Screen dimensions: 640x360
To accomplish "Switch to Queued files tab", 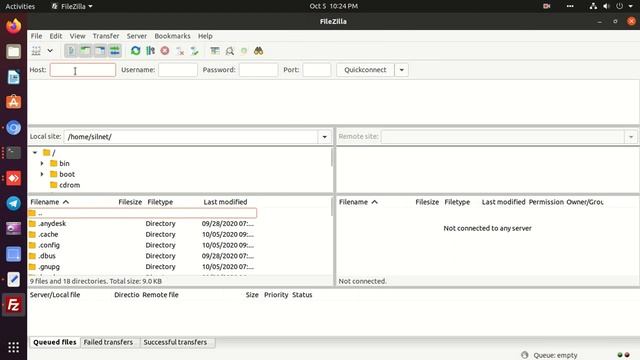I will 55,342.
